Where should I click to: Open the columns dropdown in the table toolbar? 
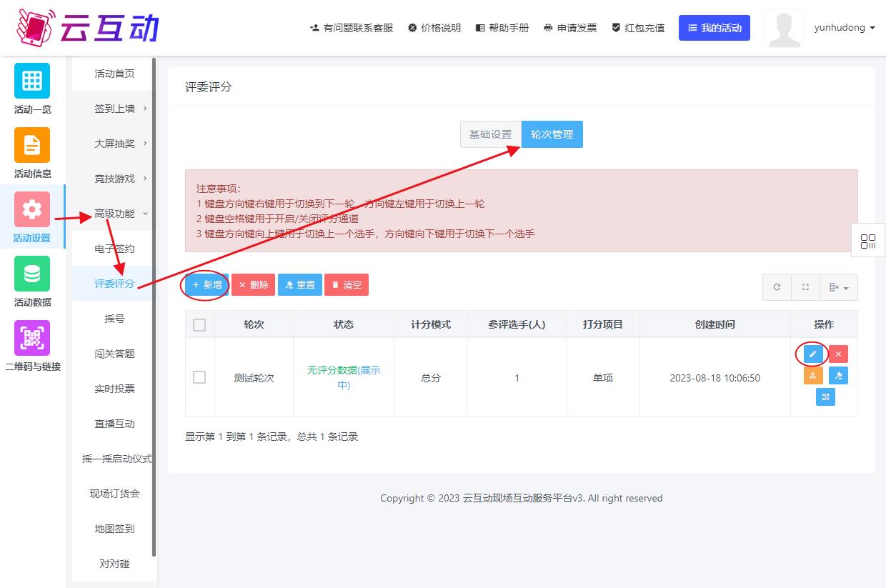(x=838, y=287)
